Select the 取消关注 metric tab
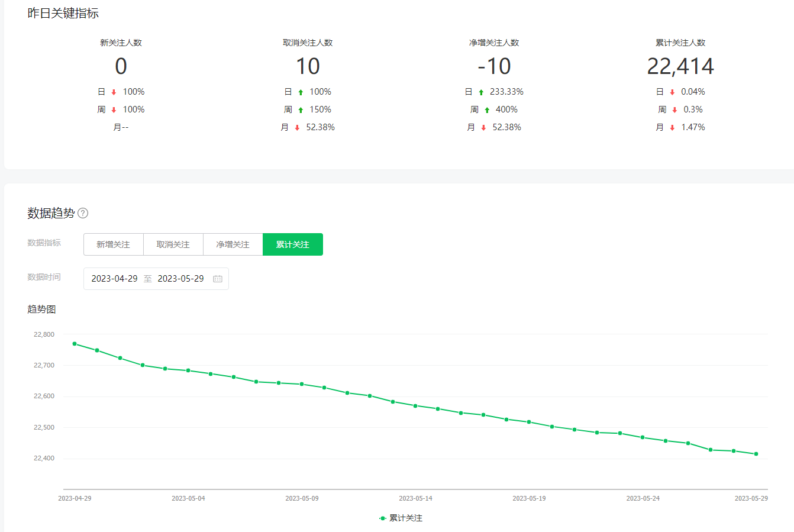Image resolution: width=794 pixels, height=532 pixels. point(173,244)
